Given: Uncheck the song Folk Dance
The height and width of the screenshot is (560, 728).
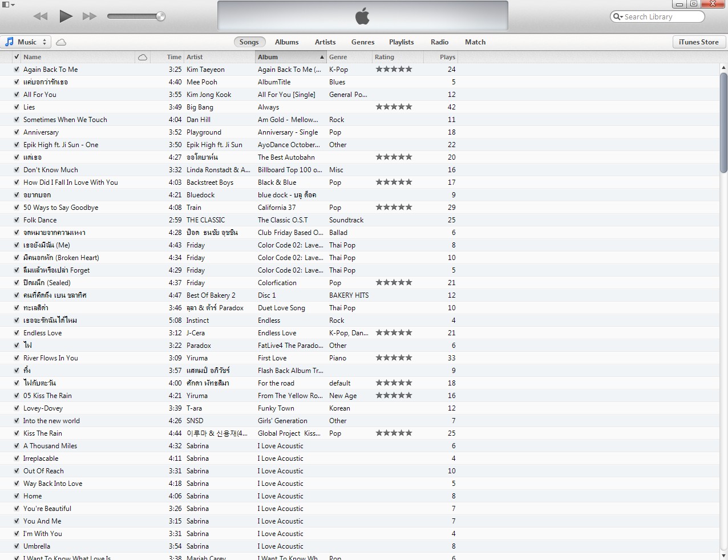Looking at the screenshot, I should [17, 220].
